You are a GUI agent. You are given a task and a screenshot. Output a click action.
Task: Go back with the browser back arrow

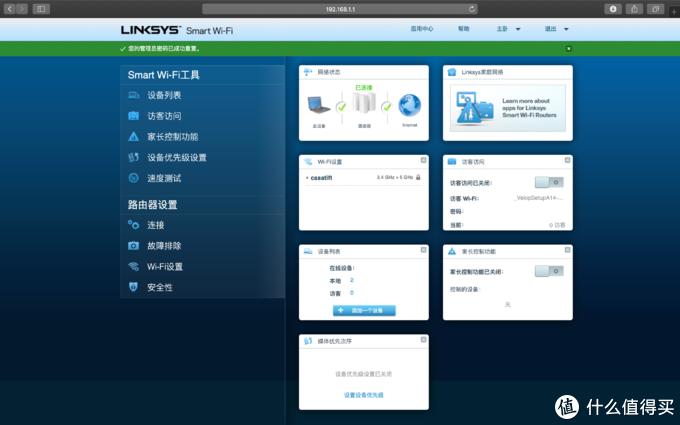(x=10, y=9)
